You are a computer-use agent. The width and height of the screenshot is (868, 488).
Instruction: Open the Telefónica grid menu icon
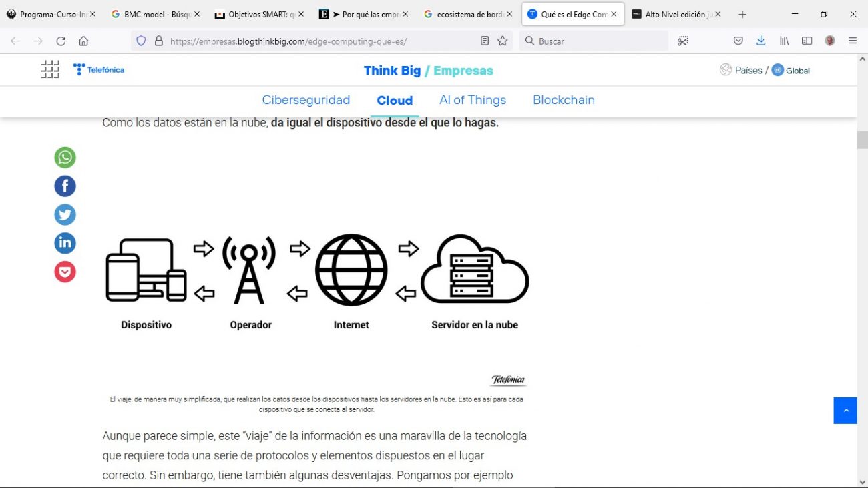coord(50,69)
